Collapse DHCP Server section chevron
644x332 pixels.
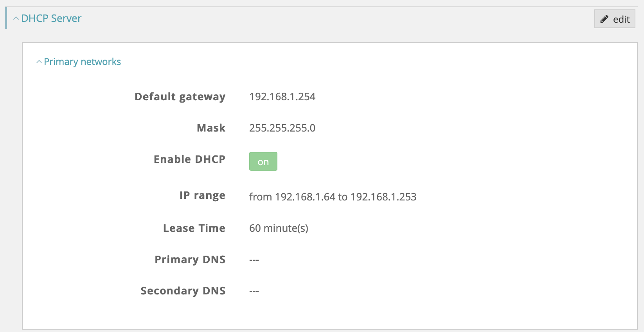click(x=16, y=18)
